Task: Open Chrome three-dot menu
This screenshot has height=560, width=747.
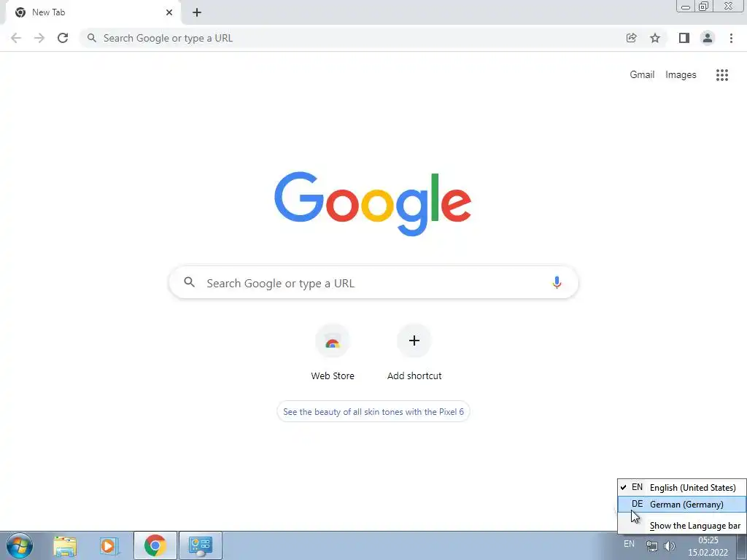Action: click(x=731, y=38)
